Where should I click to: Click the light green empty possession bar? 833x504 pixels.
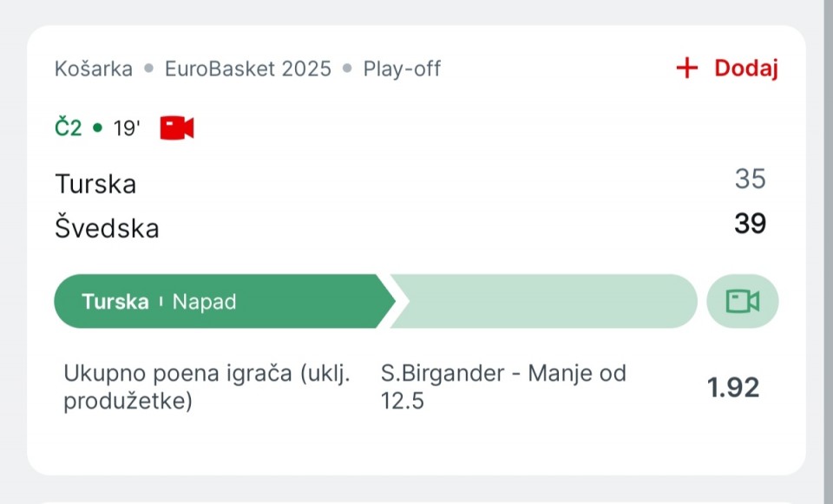click(544, 301)
